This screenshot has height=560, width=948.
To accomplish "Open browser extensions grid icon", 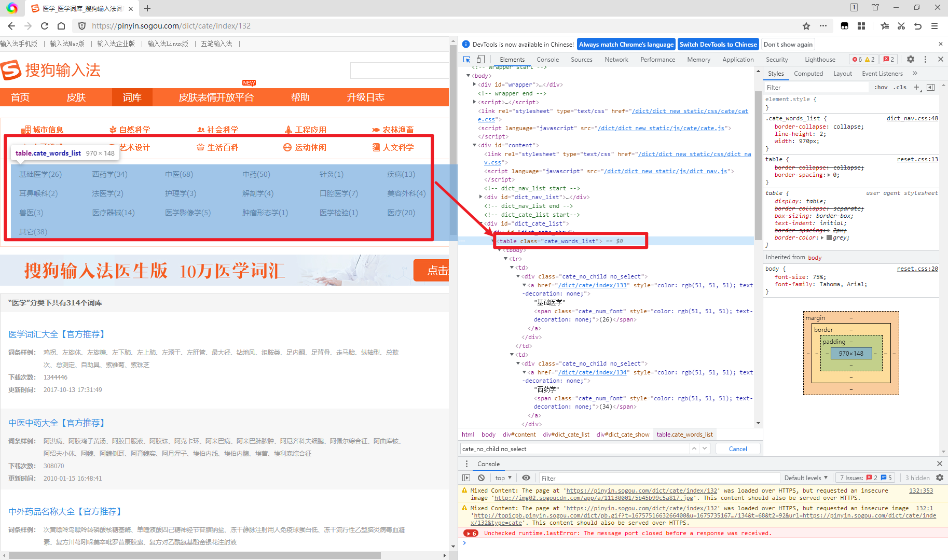I will (861, 26).
